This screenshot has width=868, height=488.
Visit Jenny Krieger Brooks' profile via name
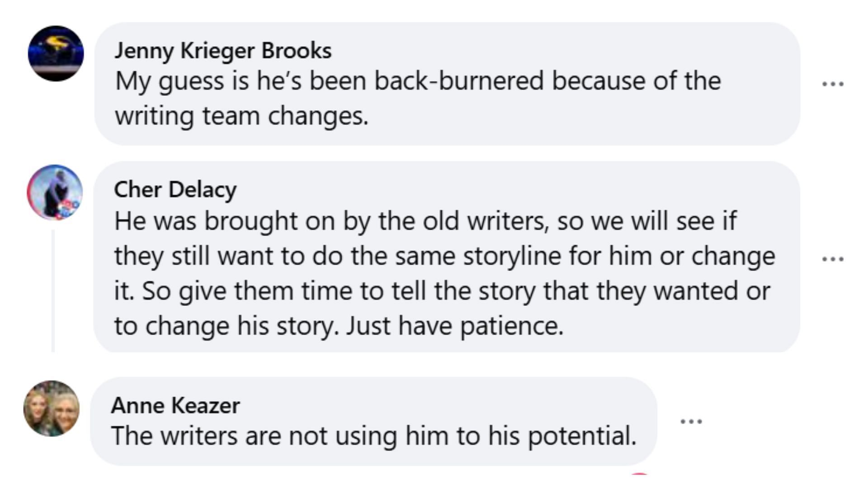[223, 51]
